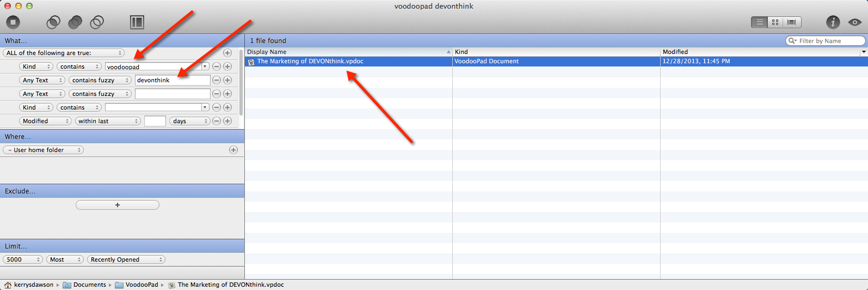Screen dimensions: 868x290
Task: Click the Where... section header
Action: pyautogui.click(x=122, y=136)
